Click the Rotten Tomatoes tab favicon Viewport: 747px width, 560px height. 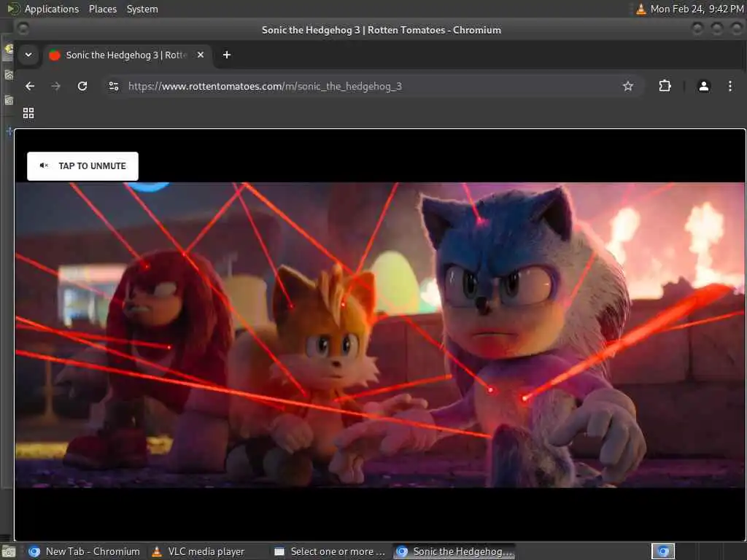(x=55, y=55)
